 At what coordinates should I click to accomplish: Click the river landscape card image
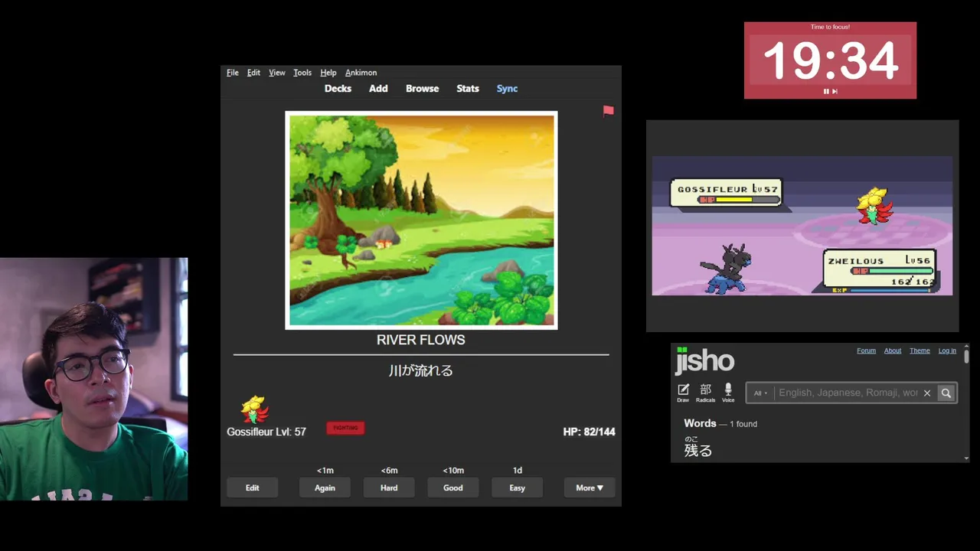click(421, 220)
